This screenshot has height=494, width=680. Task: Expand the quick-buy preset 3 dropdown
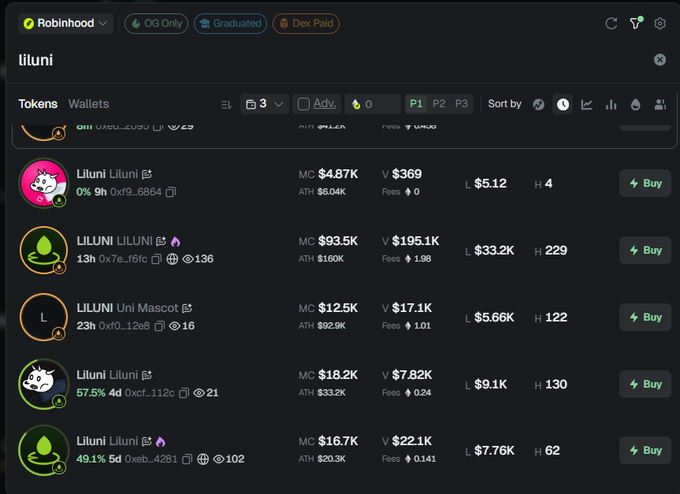pos(265,104)
